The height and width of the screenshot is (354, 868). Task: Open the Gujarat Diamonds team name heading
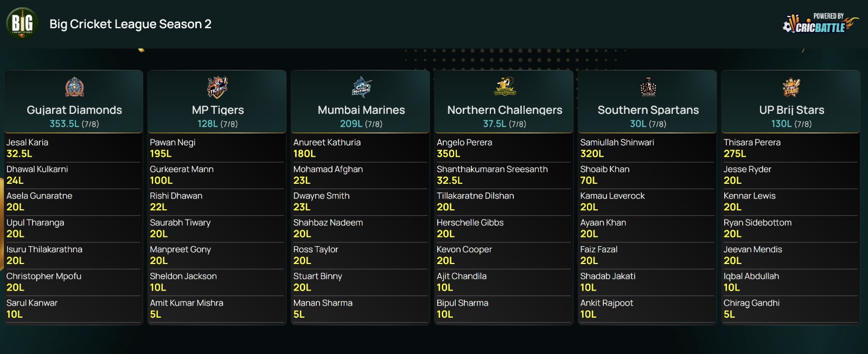74,110
